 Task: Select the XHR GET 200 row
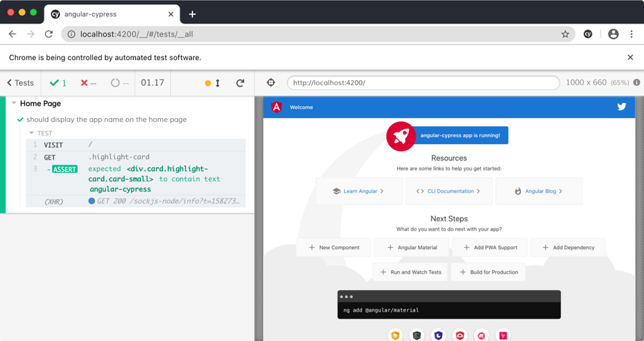(136, 201)
